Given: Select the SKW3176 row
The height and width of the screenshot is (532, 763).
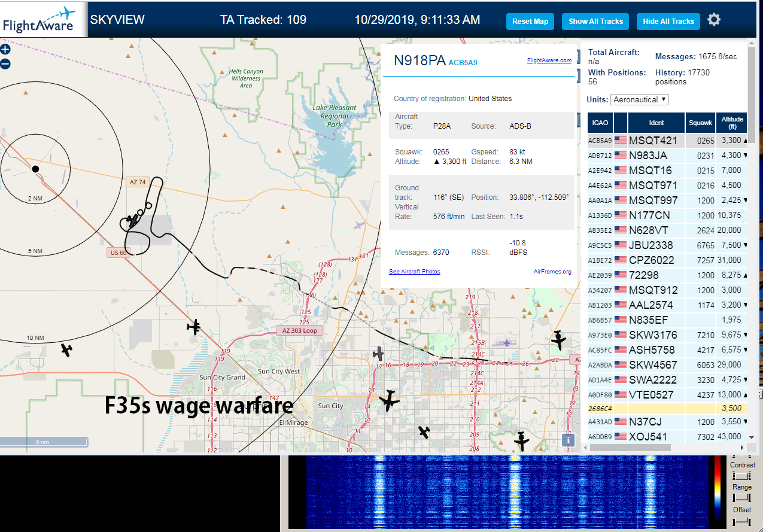Looking at the screenshot, I should [667, 335].
